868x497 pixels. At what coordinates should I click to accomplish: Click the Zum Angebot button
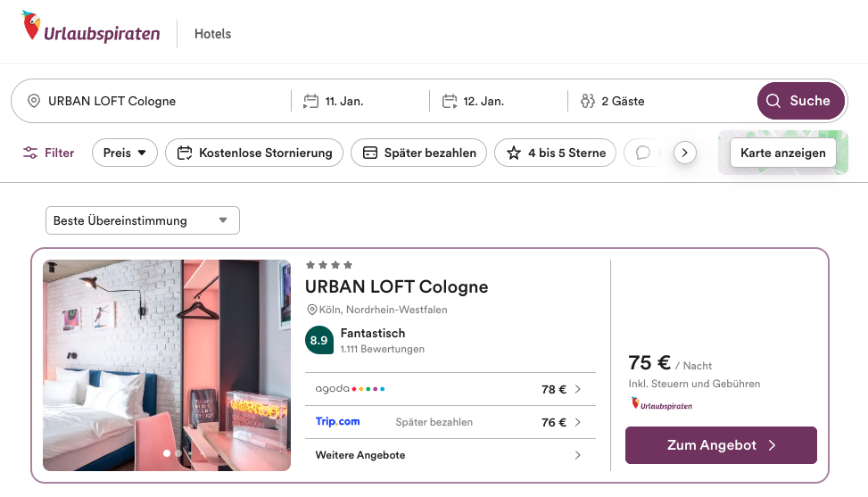coord(721,445)
